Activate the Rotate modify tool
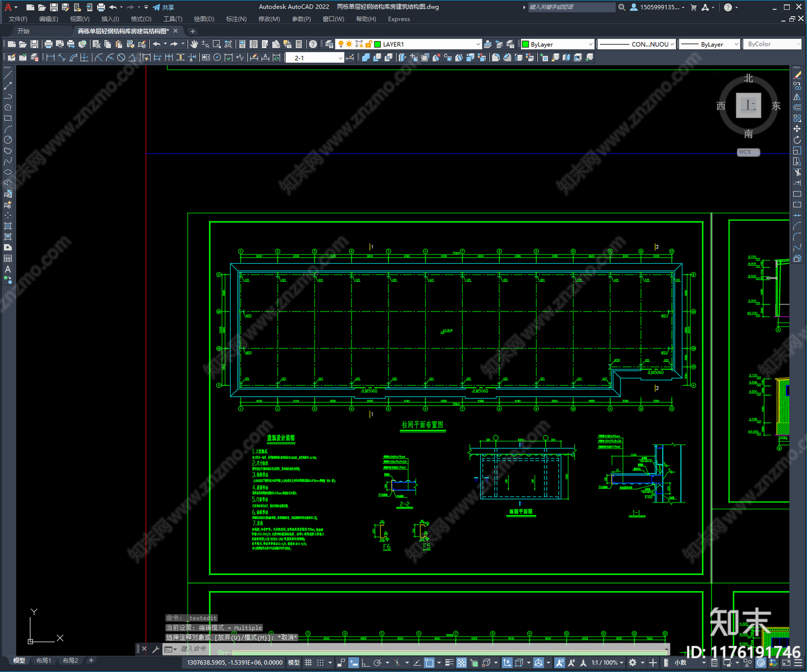 (x=797, y=140)
